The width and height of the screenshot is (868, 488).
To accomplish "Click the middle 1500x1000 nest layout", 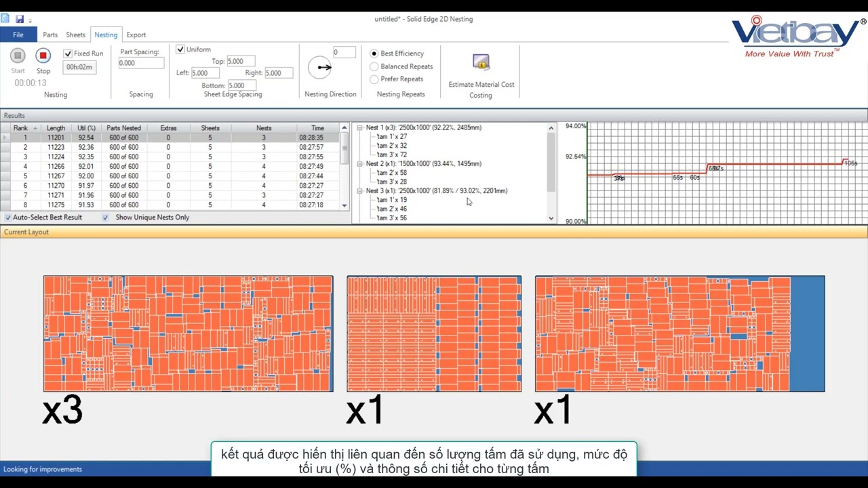I will pyautogui.click(x=434, y=333).
